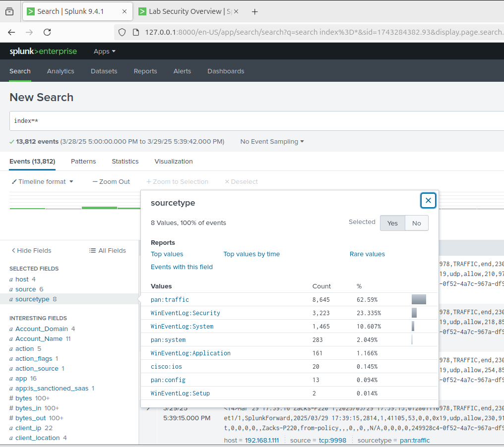Open the Dashboards nav item
The height and width of the screenshot is (447, 504).
click(x=226, y=71)
